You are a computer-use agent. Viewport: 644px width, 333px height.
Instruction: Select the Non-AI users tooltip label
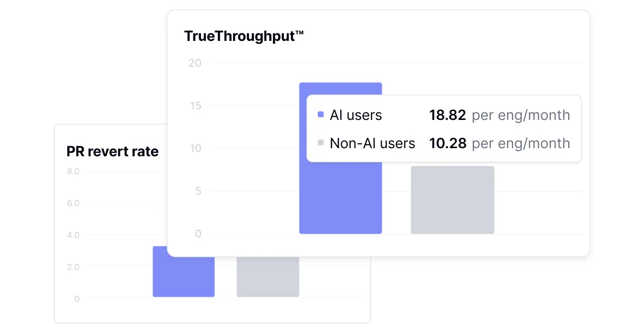point(372,143)
